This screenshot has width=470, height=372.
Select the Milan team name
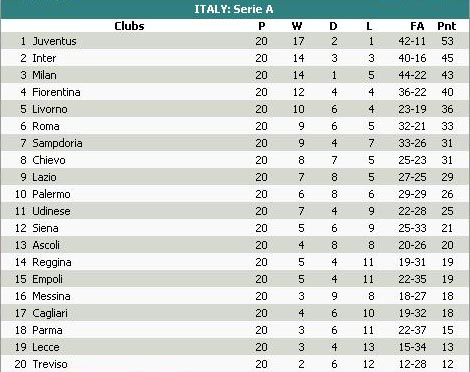click(44, 75)
